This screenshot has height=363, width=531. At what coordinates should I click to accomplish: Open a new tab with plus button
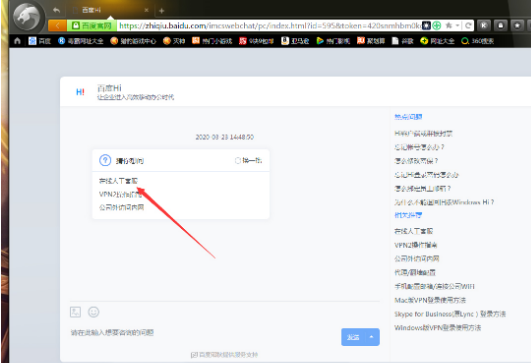(x=162, y=11)
